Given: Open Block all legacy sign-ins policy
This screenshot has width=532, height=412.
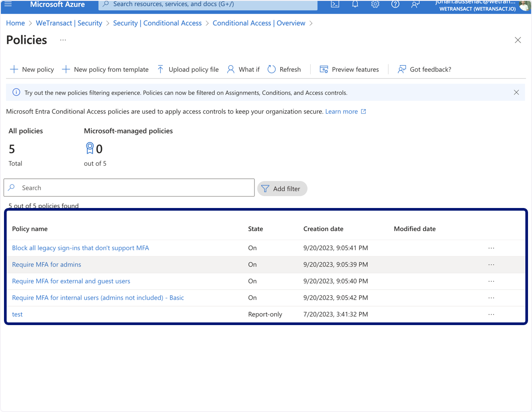Looking at the screenshot, I should tap(80, 248).
